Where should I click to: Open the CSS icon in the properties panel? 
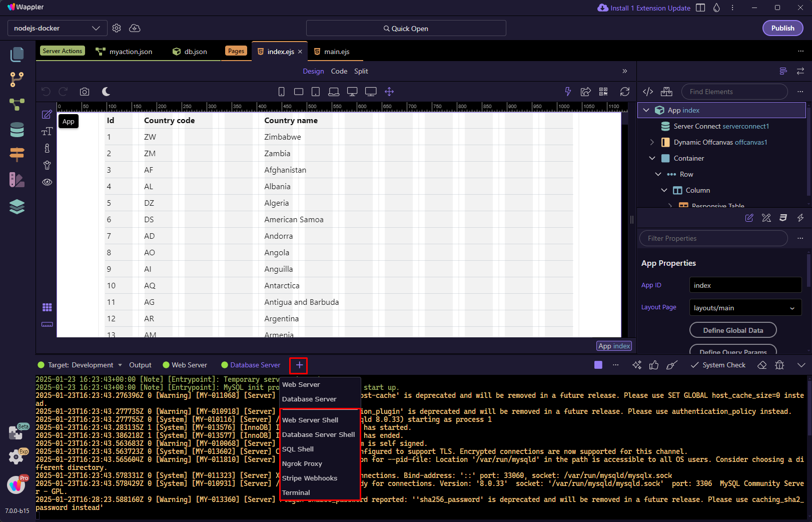(x=783, y=218)
